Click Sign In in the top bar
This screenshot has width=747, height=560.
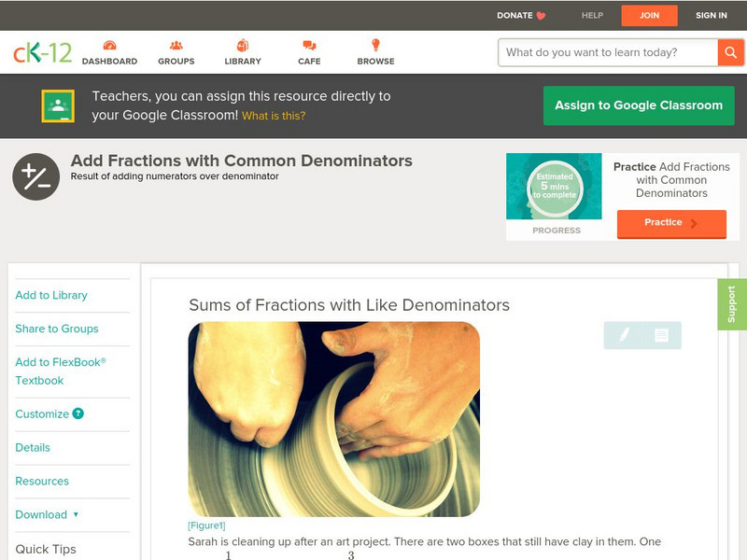pyautogui.click(x=712, y=15)
